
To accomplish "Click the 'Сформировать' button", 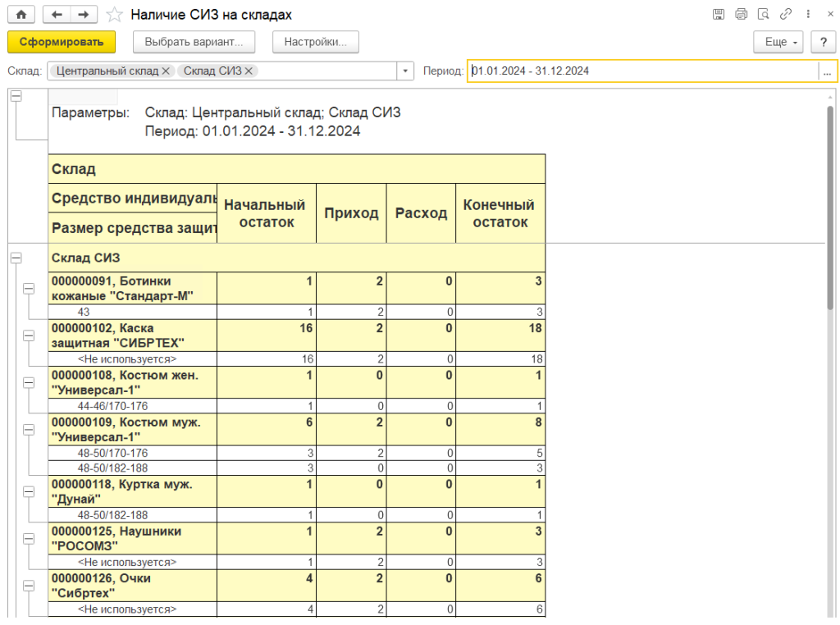I will tap(62, 42).
